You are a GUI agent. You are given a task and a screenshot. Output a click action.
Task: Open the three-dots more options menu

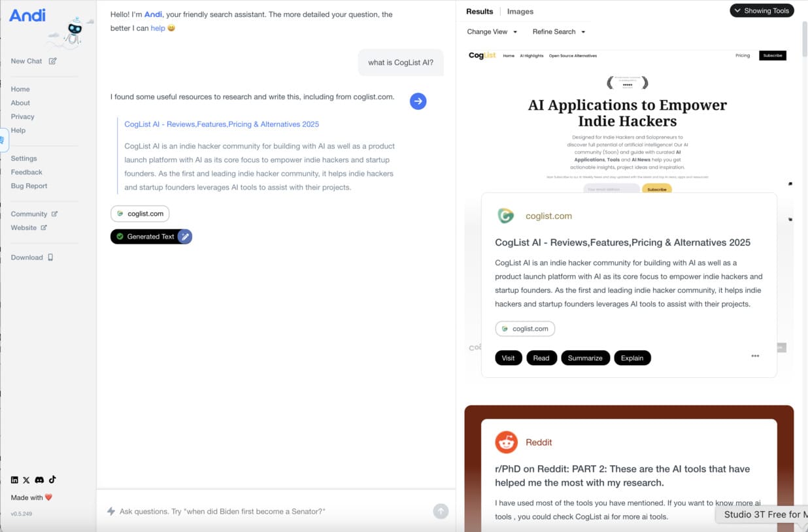755,356
